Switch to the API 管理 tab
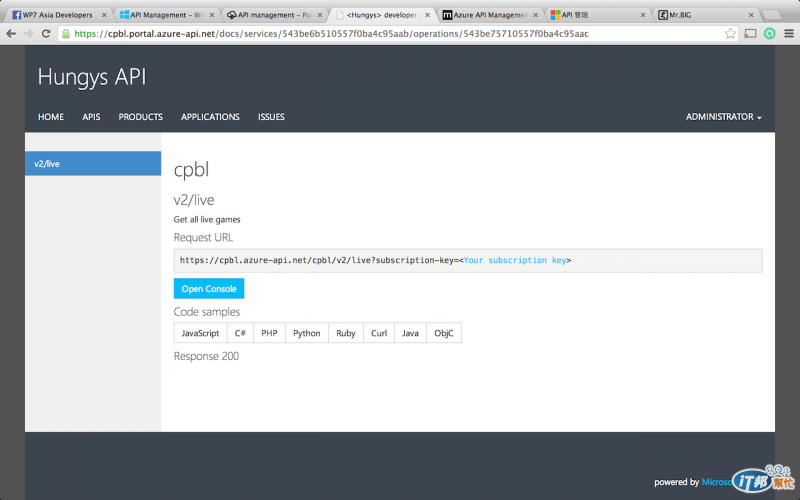The height and width of the screenshot is (500, 800). point(598,15)
